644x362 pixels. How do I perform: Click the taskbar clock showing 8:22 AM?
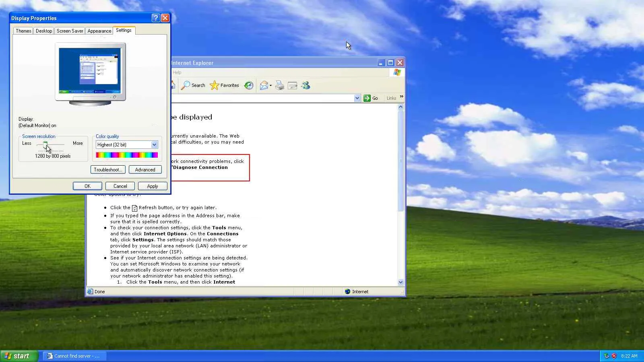pyautogui.click(x=629, y=356)
